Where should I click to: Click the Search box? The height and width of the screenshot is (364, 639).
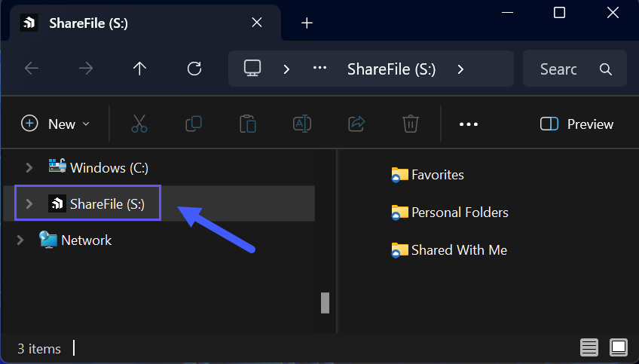(575, 69)
